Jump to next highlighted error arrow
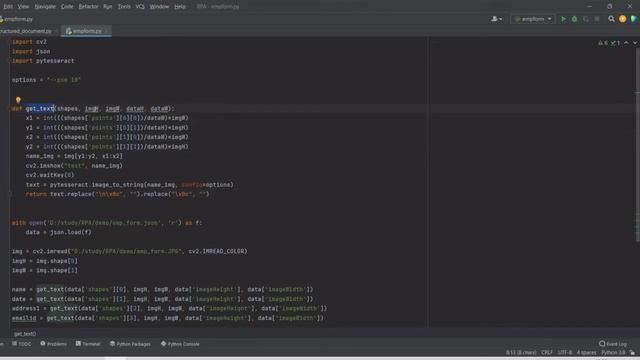The image size is (640, 360). [635, 43]
